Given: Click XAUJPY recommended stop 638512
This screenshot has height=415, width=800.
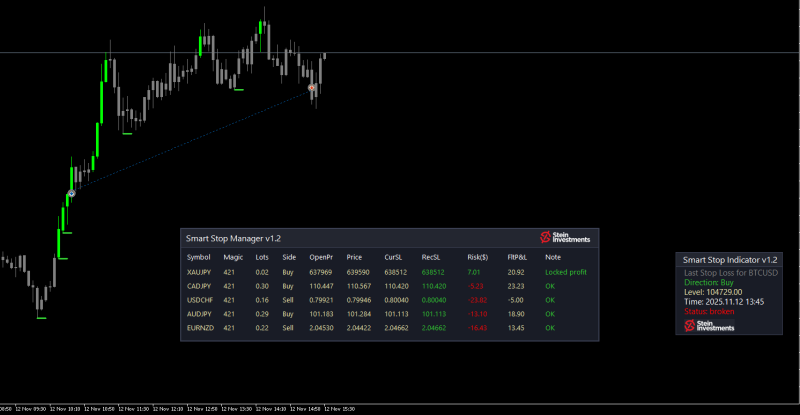Looking at the screenshot, I should click(433, 272).
